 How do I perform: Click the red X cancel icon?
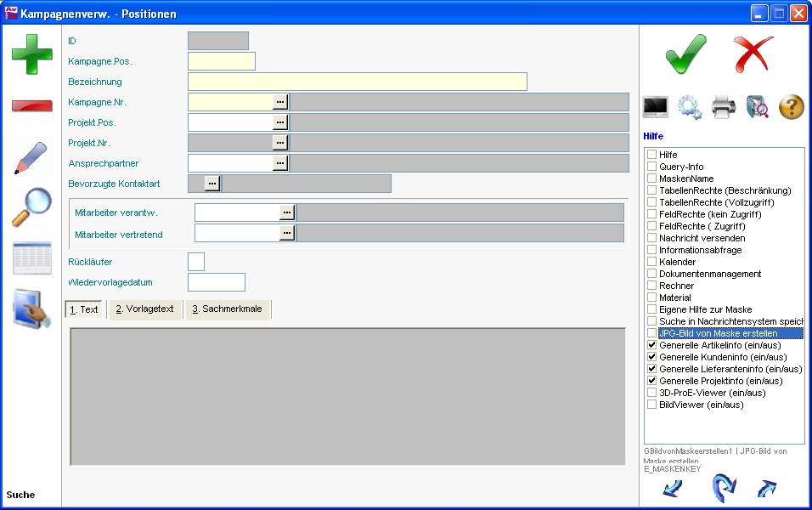pos(753,54)
